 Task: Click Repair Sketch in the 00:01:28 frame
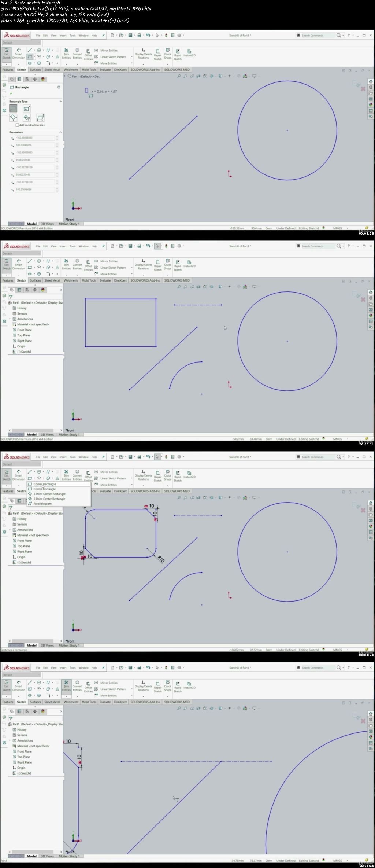point(157,55)
